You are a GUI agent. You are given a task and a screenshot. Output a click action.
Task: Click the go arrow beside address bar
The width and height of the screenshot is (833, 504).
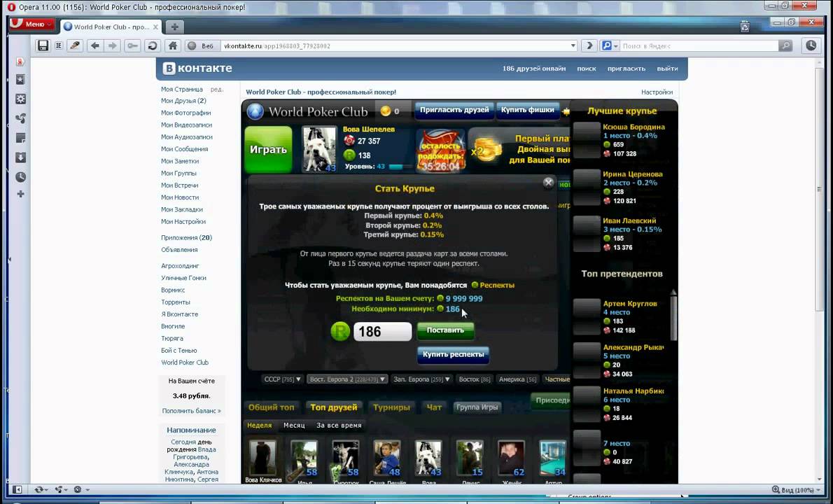tap(589, 45)
